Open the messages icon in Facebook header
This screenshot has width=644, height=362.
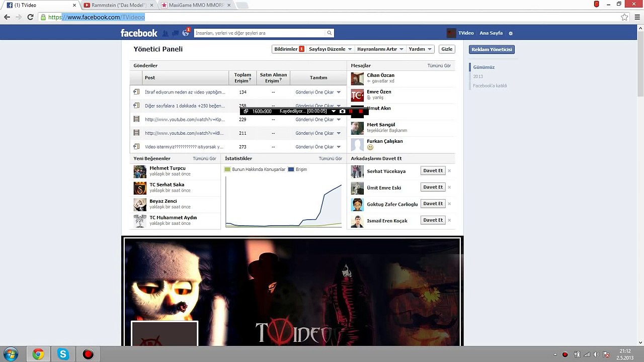(x=175, y=33)
